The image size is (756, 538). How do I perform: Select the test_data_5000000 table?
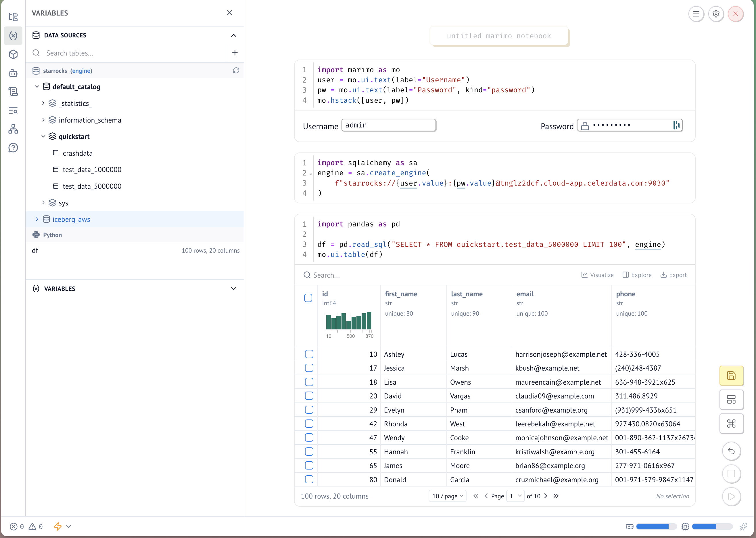92,186
